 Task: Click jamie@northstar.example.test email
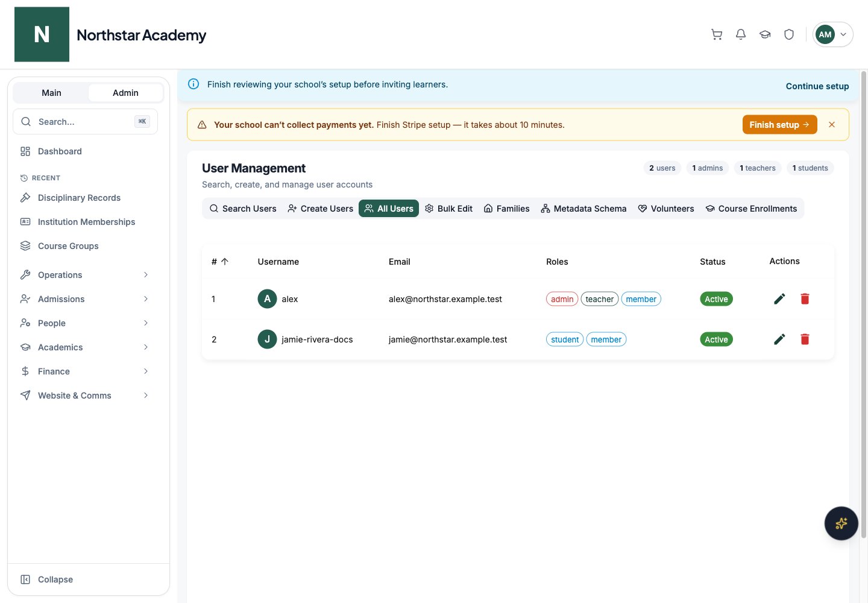coord(448,339)
